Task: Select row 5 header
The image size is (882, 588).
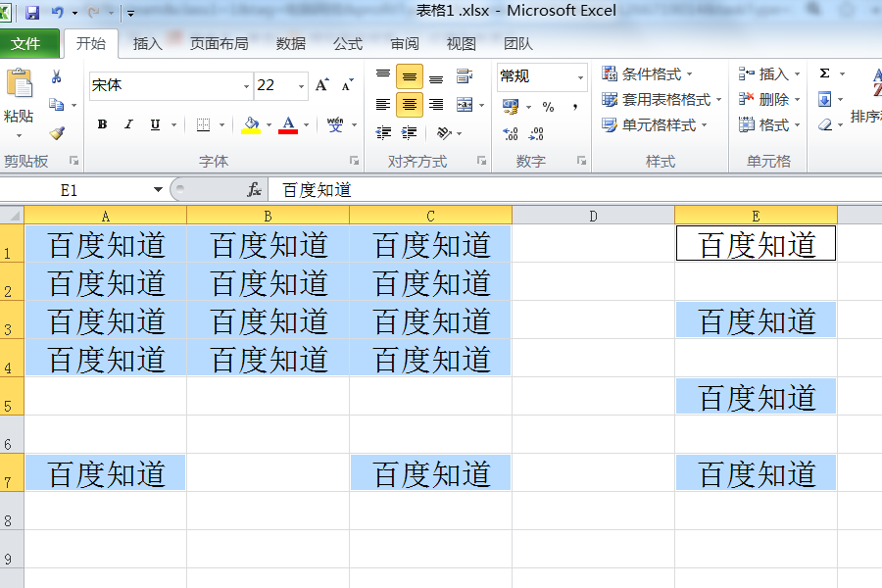Action: tap(12, 396)
